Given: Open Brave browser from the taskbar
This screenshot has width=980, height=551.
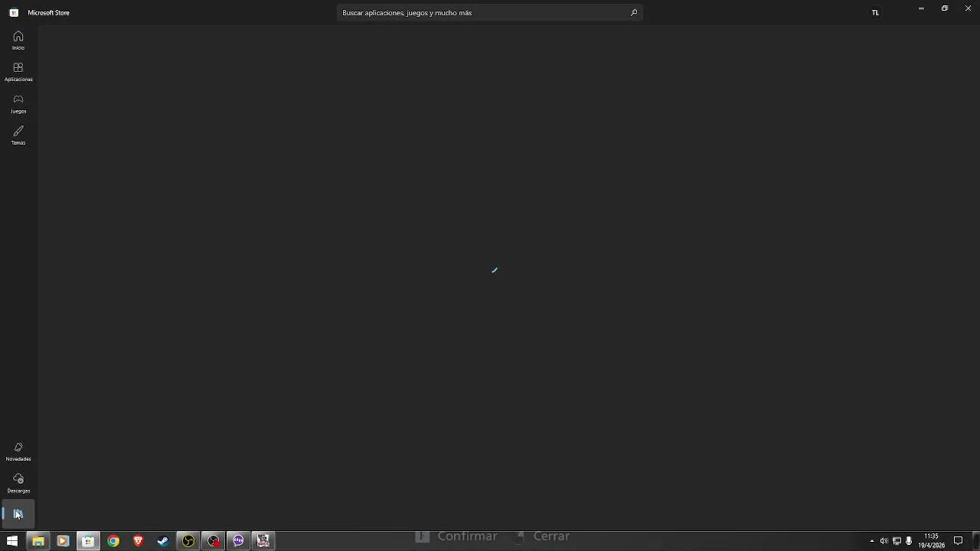Looking at the screenshot, I should (139, 541).
